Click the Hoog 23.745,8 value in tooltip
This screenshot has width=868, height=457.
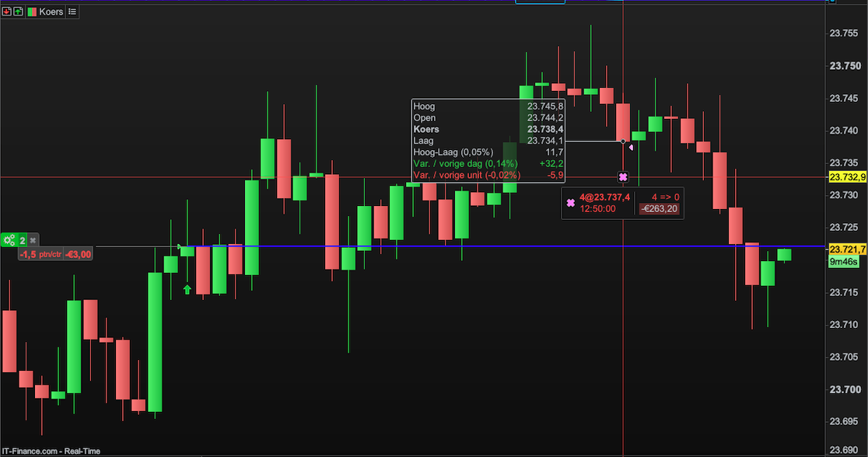(544, 106)
